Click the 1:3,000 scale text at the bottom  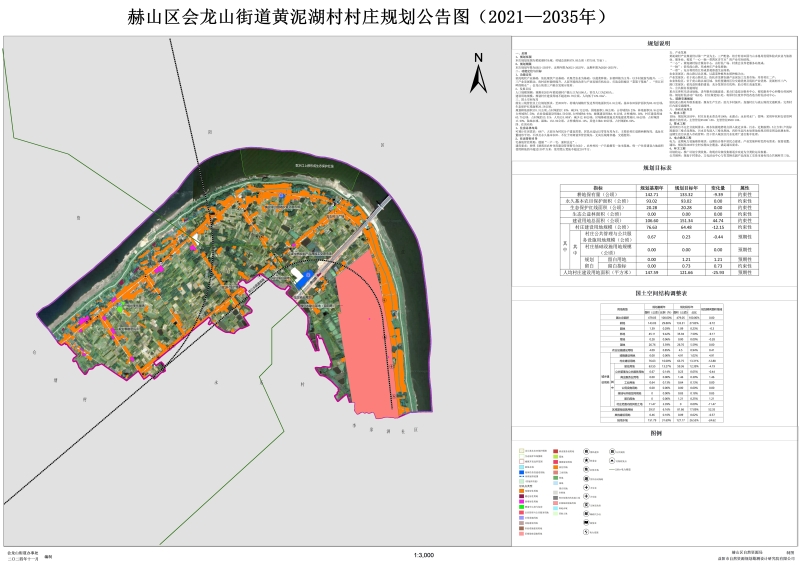(x=423, y=553)
